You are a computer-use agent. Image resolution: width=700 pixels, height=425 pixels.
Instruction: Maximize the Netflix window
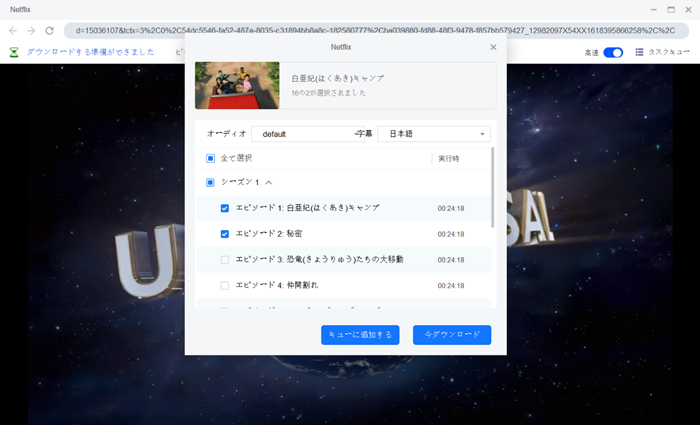coord(671,9)
